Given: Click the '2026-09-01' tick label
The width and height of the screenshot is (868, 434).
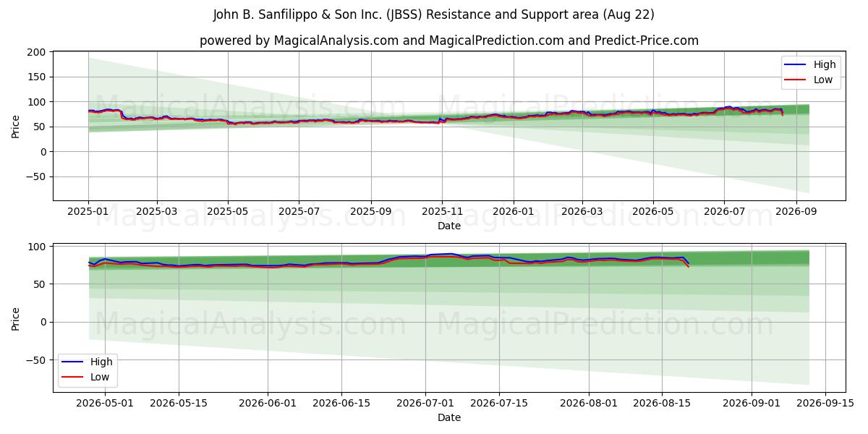Looking at the screenshot, I should [x=751, y=404].
